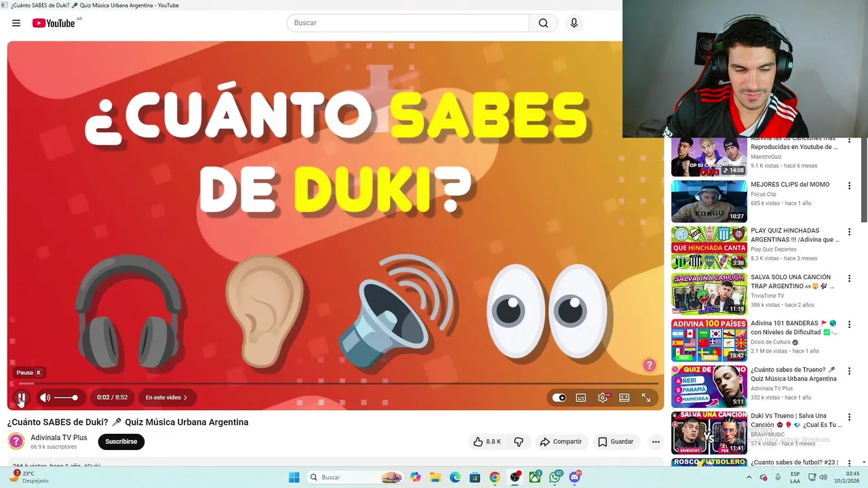Click the 'TriviaTime TV' channel name
868x488 pixels.
tap(767, 296)
